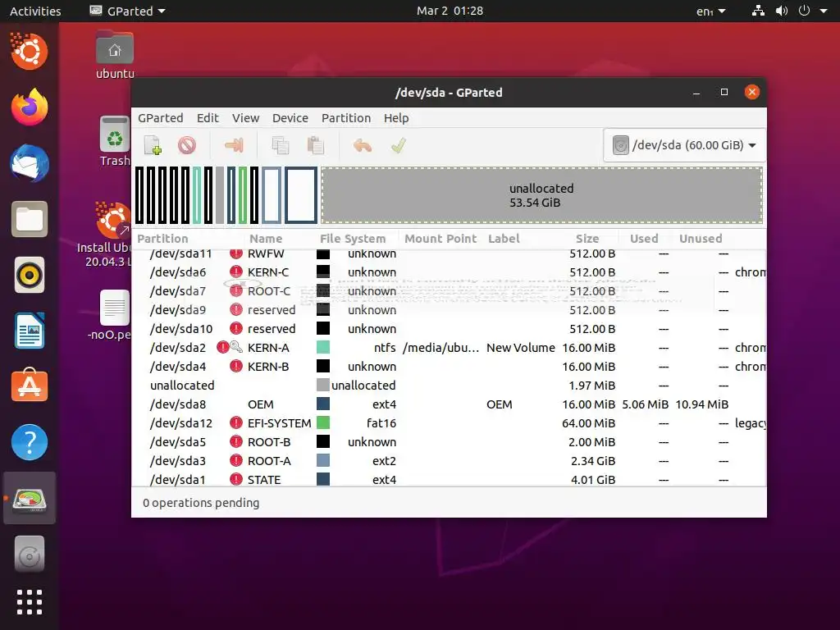This screenshot has height=630, width=840.
Task: Click the File System column header
Action: pos(353,239)
